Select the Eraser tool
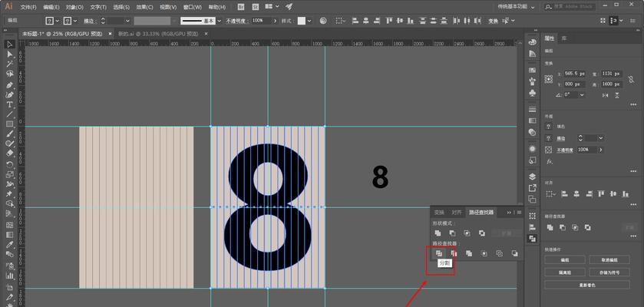Viewport: 644px width, 307px height. [10, 153]
